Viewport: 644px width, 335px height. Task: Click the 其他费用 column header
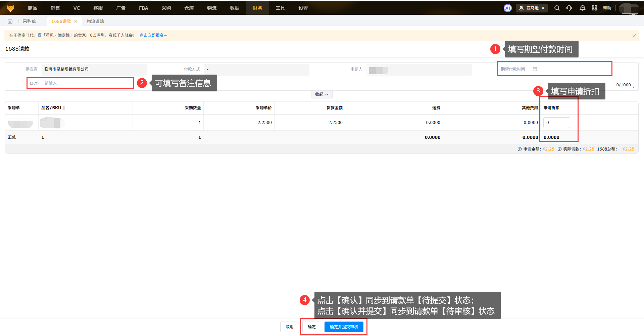click(x=530, y=108)
